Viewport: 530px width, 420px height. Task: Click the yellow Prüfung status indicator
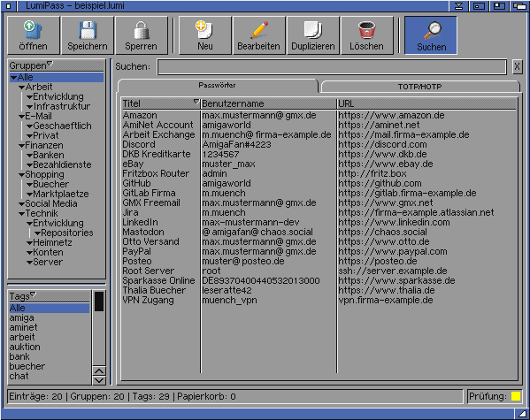(x=516, y=396)
